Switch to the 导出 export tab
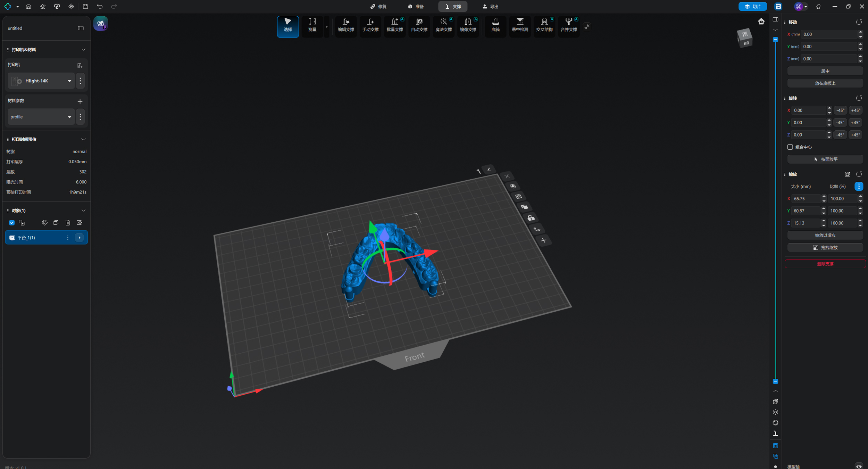The width and height of the screenshot is (868, 469). tap(491, 7)
